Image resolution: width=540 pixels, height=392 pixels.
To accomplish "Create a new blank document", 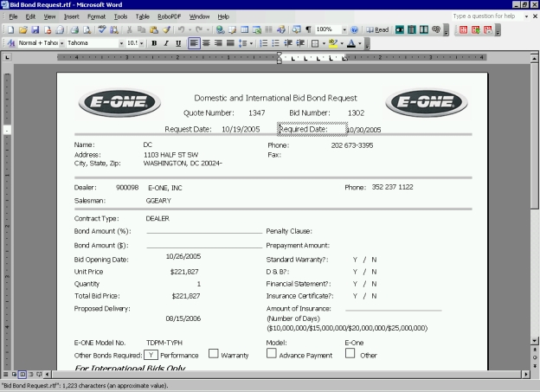I will click(x=10, y=30).
